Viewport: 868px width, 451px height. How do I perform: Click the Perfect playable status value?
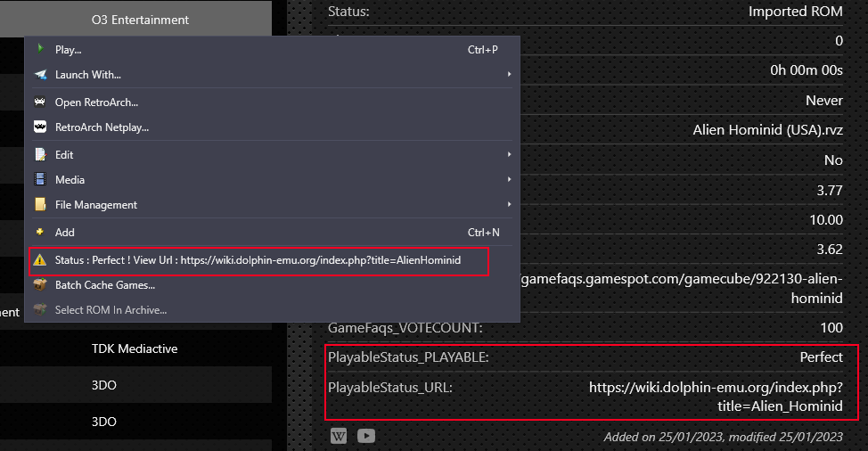click(822, 357)
